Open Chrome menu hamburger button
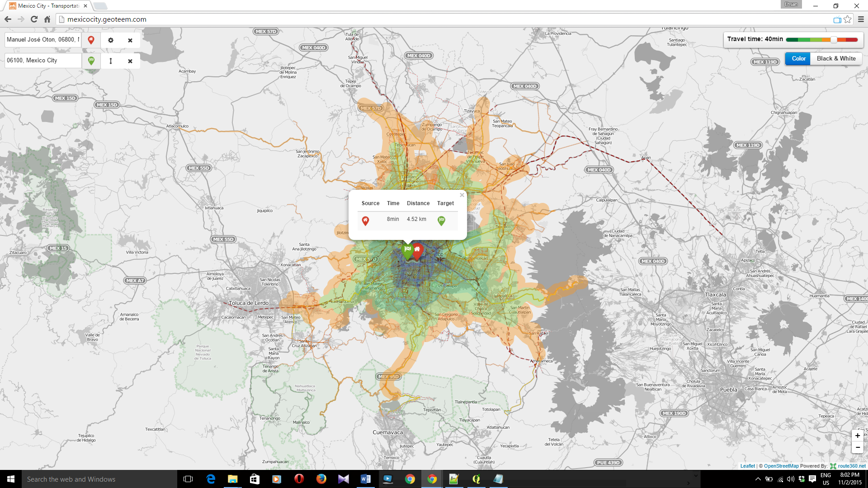This screenshot has height=488, width=868. point(861,19)
